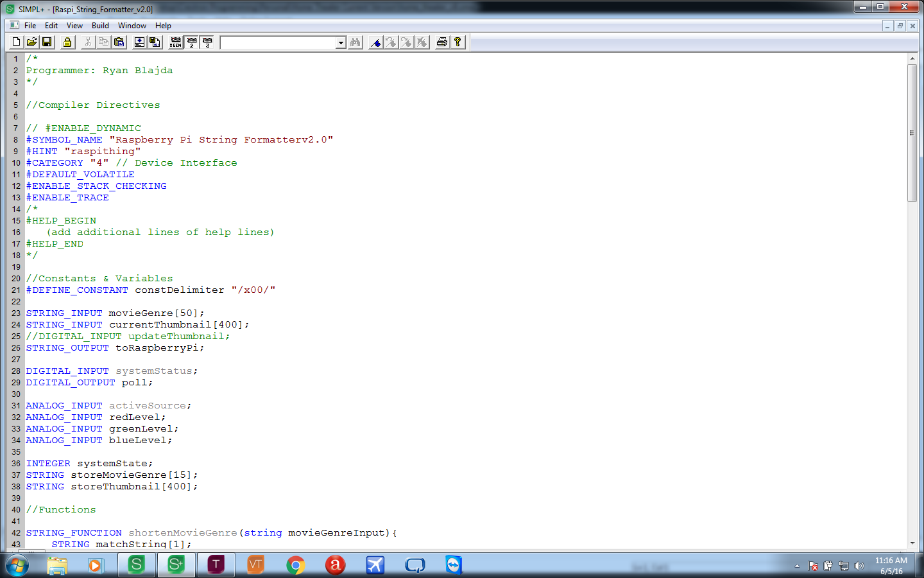The width and height of the screenshot is (924, 578).
Task: Open the Edit menu
Action: [51, 26]
